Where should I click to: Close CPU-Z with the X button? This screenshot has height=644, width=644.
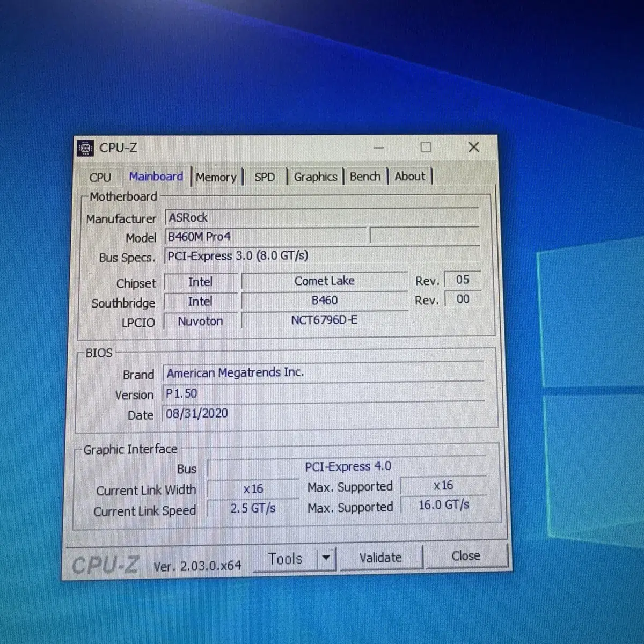[x=473, y=147]
